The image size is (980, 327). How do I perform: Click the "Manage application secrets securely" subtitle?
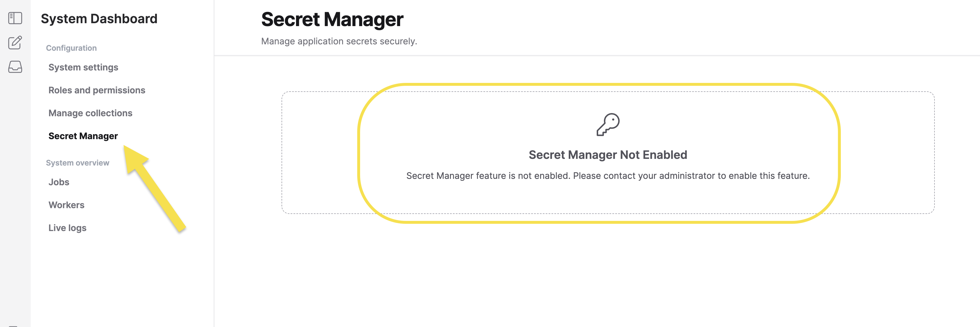(x=339, y=41)
